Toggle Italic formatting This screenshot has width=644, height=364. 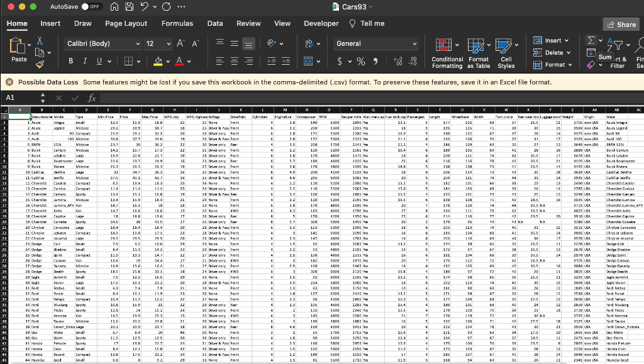[x=85, y=61]
